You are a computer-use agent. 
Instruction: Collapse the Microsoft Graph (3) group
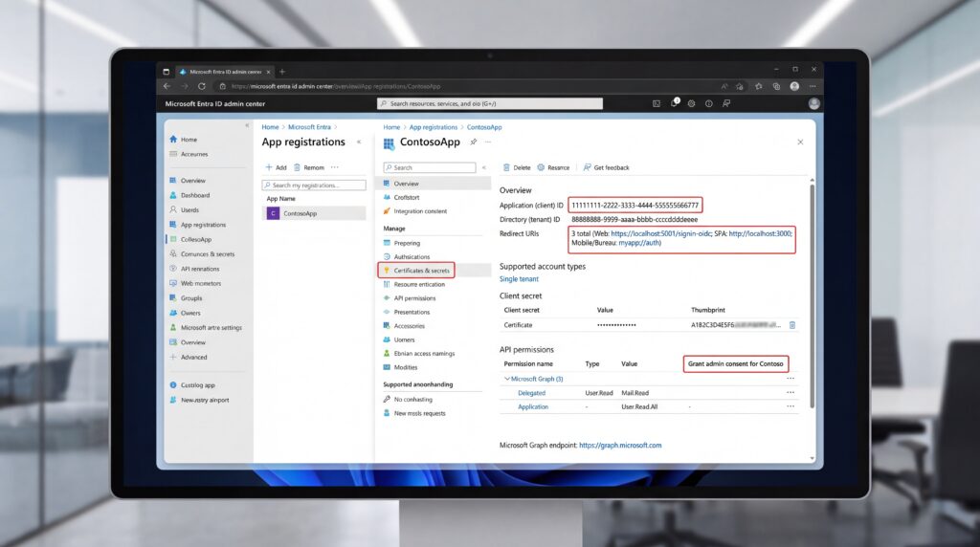pyautogui.click(x=507, y=379)
